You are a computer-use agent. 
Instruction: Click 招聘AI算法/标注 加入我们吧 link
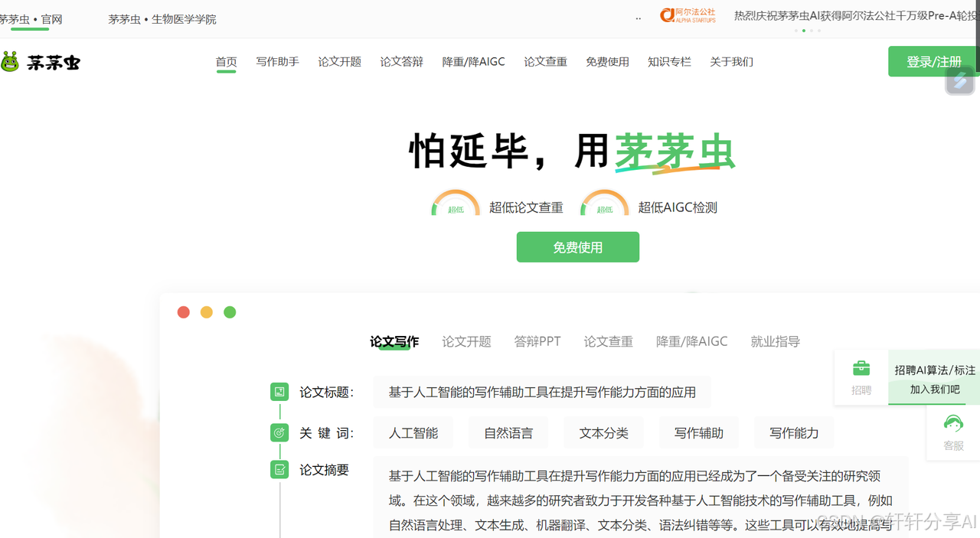934,379
